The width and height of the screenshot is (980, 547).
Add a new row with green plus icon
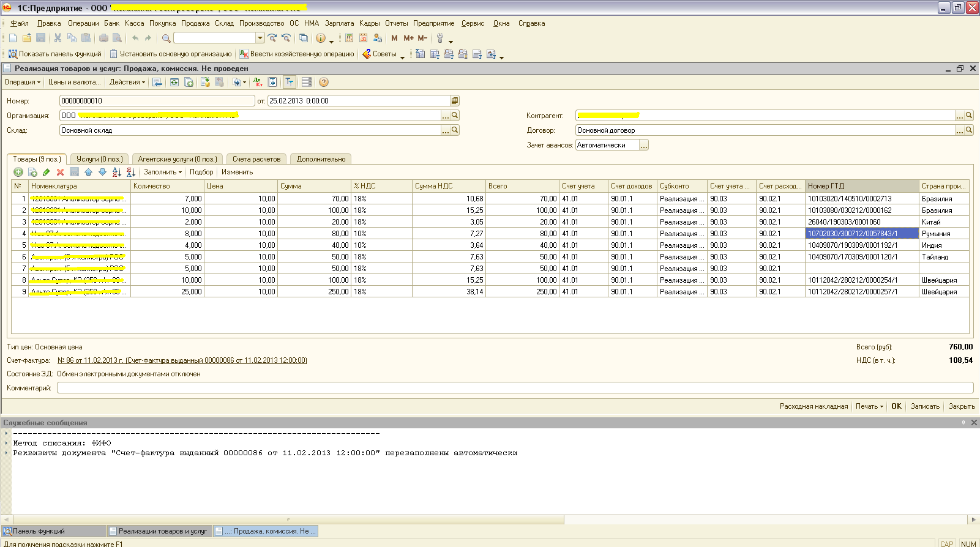pos(18,172)
